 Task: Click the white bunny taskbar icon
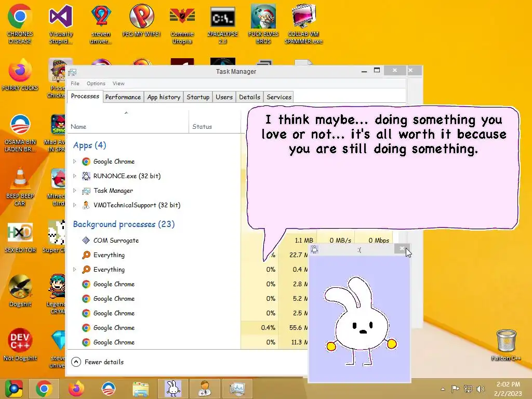[x=172, y=389]
